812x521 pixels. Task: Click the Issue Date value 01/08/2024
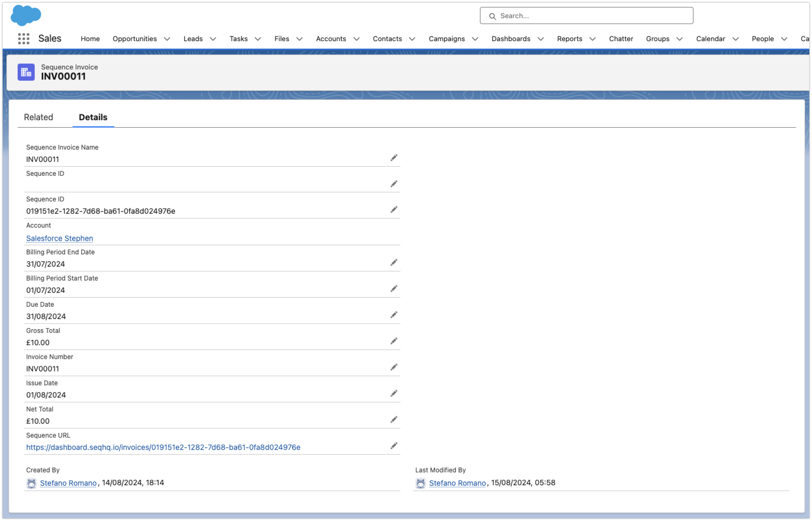(x=46, y=395)
